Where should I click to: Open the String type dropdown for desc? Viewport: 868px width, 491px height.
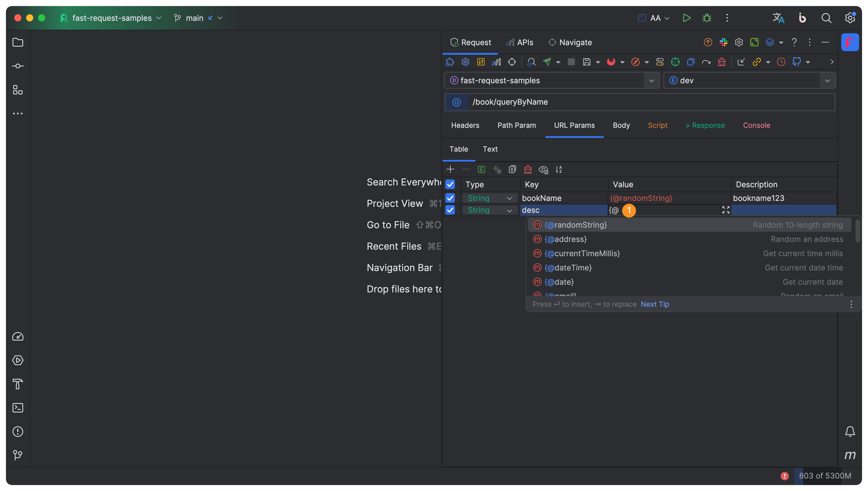click(509, 210)
